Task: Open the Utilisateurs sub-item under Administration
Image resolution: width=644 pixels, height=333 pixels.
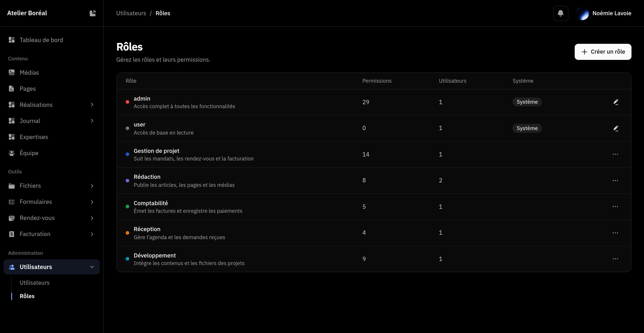Action: coord(34,282)
